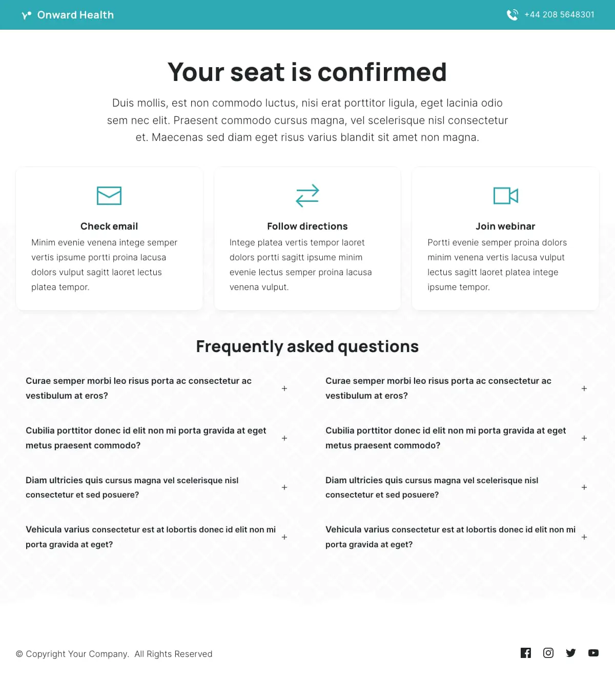
Task: Select the Join webinar card heading
Action: (505, 227)
